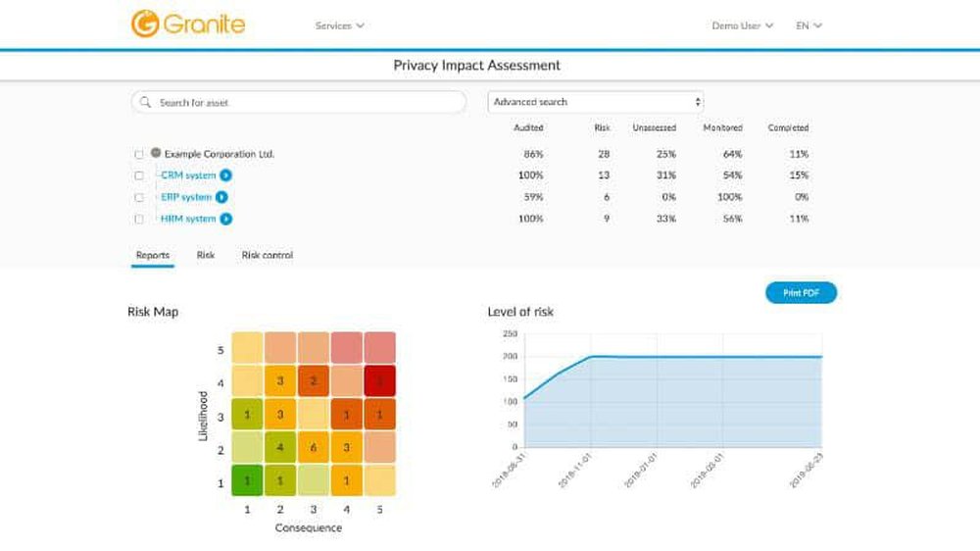Viewport: 980px width, 551px height.
Task: Click the Level of risk chart area
Action: point(673,391)
